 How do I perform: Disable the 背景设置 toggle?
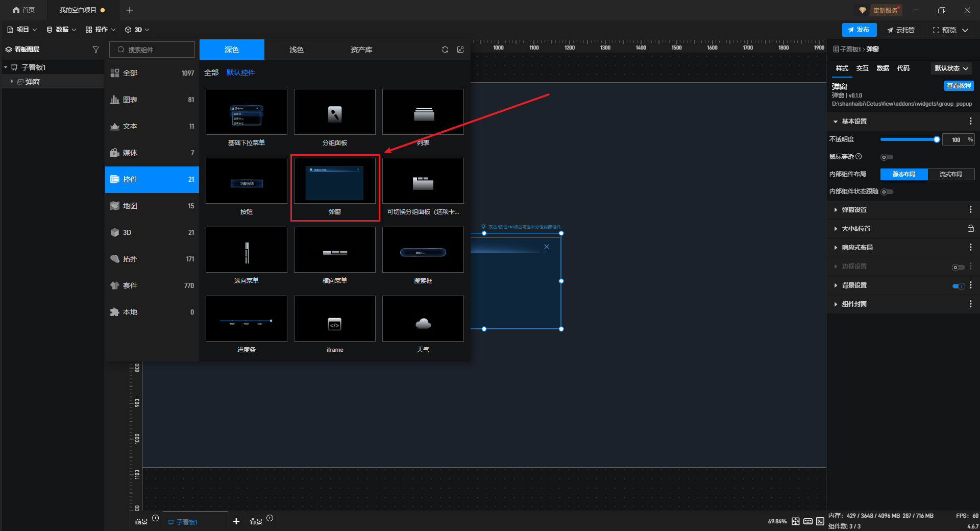958,286
